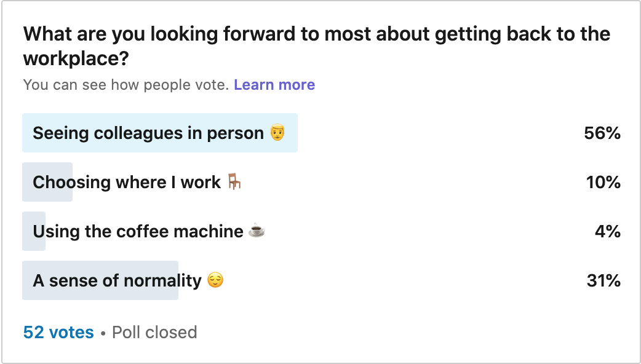This screenshot has width=641, height=364.
Task: Click the You can see how people vote notice
Action: tap(126, 85)
